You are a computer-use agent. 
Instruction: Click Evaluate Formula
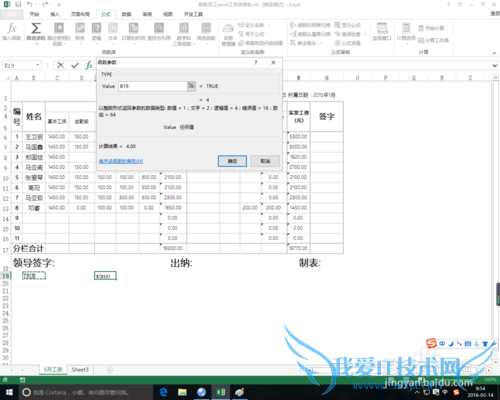click(347, 43)
